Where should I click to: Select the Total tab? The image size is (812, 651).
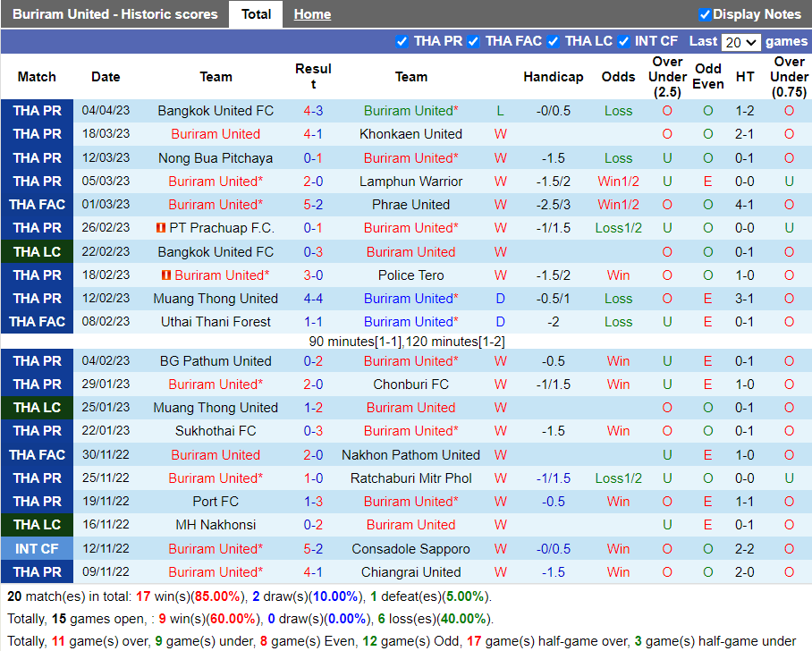click(256, 14)
